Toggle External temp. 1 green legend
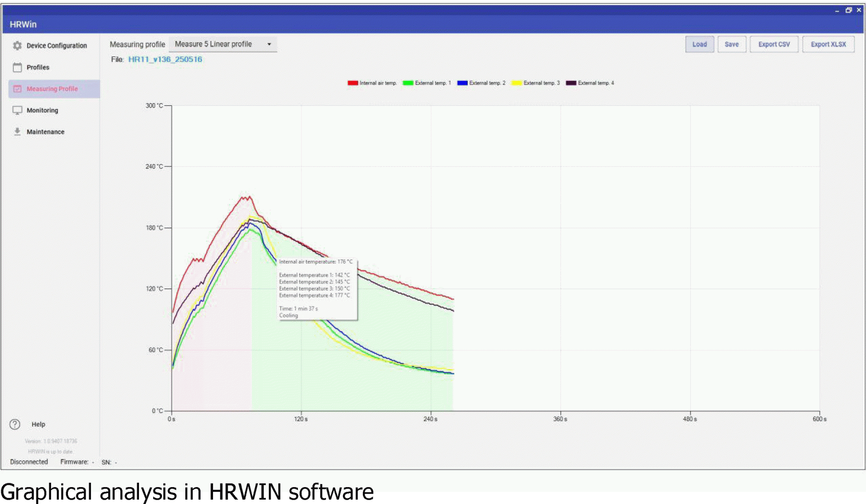The width and height of the screenshot is (866, 504). 408,83
